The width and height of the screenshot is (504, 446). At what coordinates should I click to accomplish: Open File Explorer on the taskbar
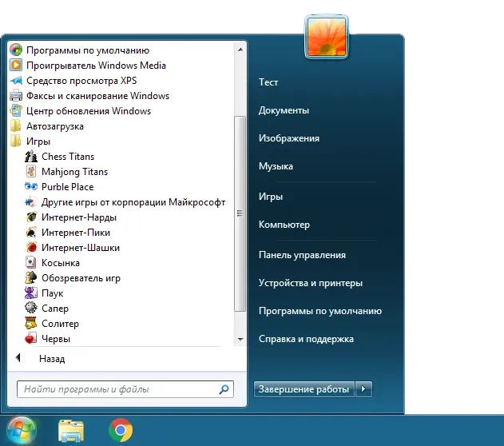pyautogui.click(x=71, y=431)
